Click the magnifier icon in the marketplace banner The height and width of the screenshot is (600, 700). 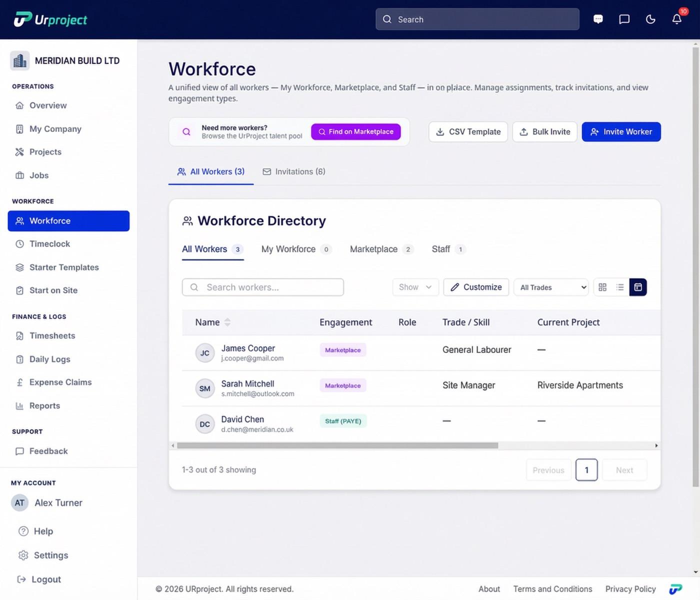(186, 132)
